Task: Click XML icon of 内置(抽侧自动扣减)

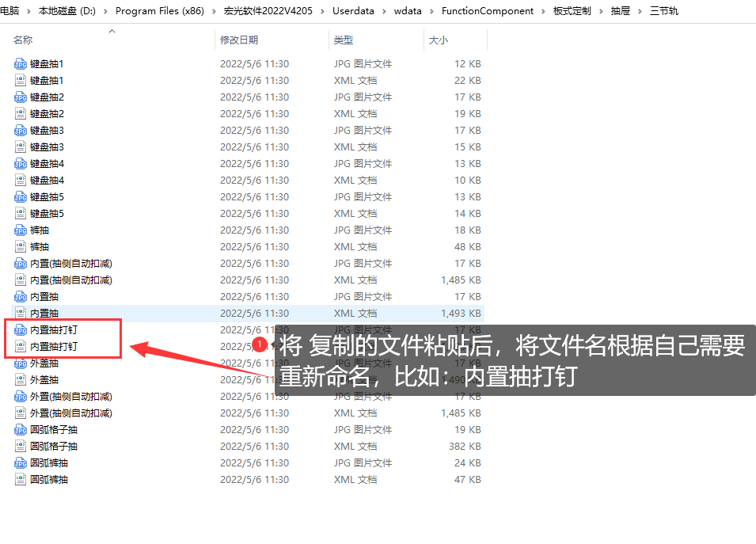Action: 21,280
